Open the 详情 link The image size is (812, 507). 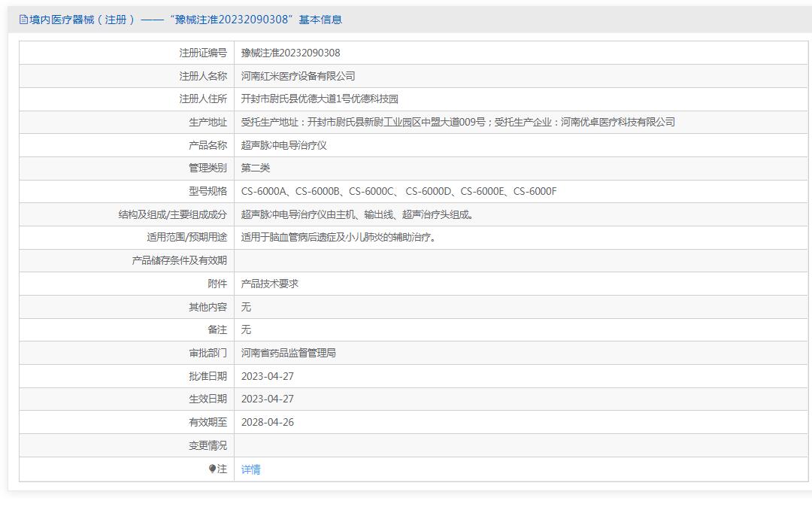pos(250,469)
